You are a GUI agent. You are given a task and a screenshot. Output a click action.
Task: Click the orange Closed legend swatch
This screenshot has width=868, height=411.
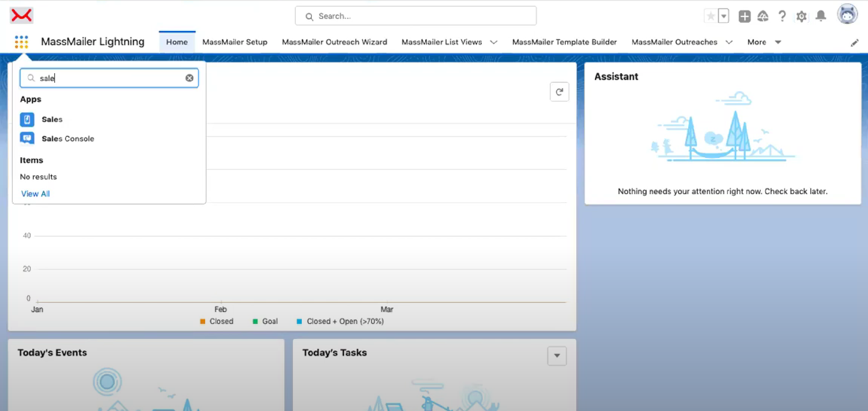point(202,321)
